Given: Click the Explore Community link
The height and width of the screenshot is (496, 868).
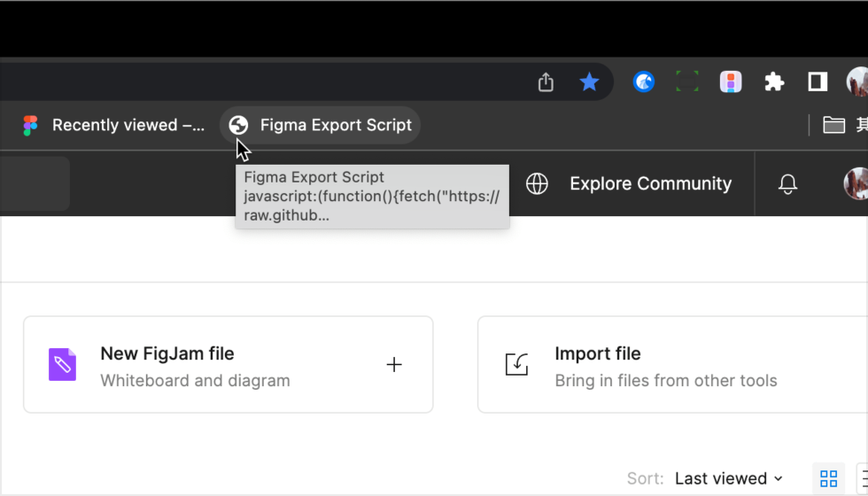Looking at the screenshot, I should coord(650,184).
